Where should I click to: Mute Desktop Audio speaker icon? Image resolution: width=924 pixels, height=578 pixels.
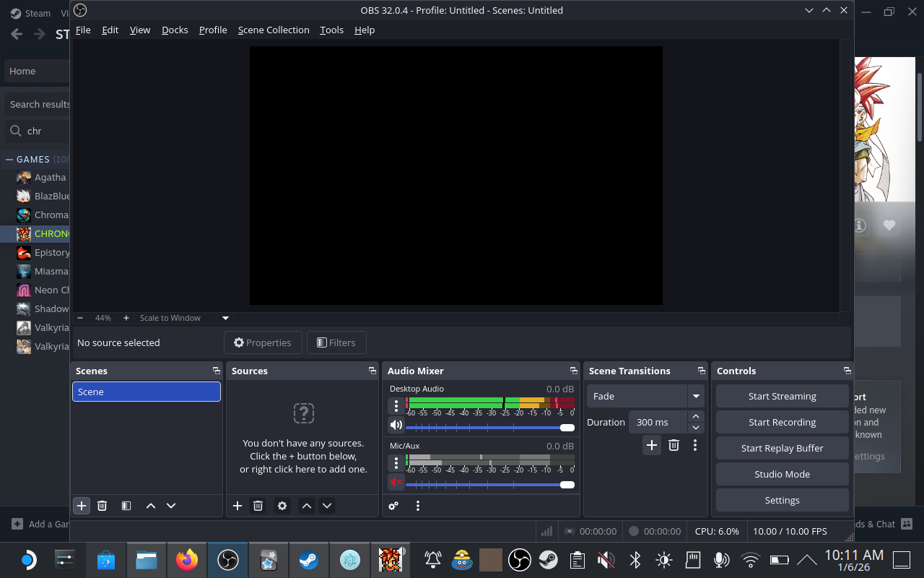[396, 424]
